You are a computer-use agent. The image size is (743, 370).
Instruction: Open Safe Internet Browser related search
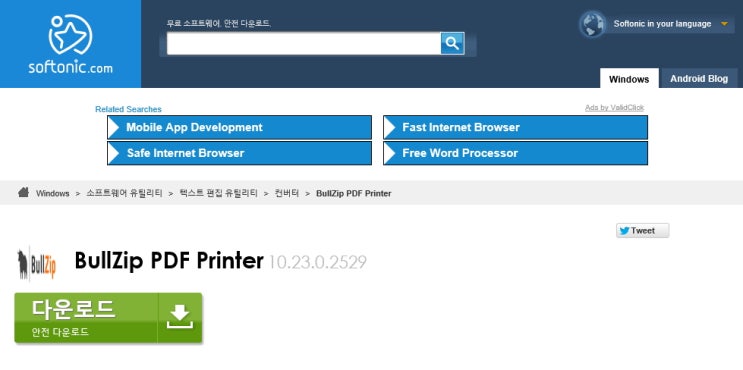[x=239, y=153]
